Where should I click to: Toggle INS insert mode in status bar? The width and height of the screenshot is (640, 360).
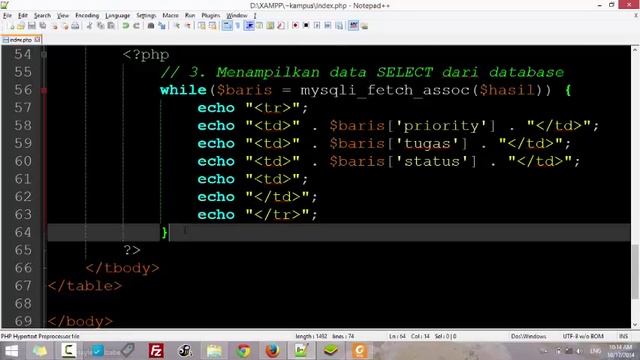click(623, 336)
